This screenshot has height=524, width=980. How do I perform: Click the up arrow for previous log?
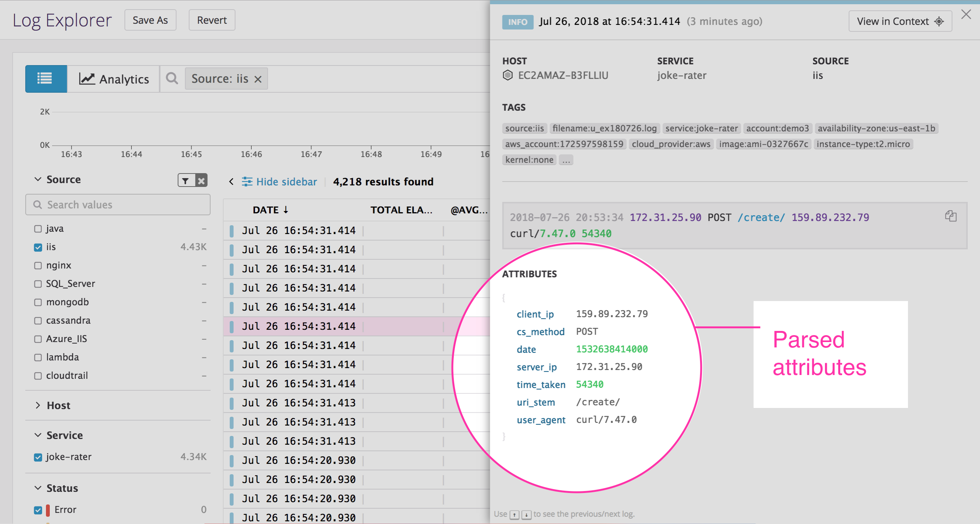(514, 514)
